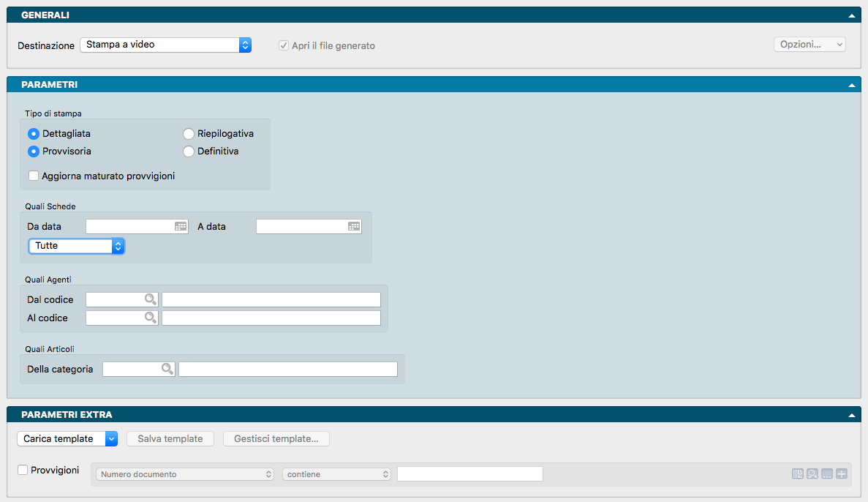The width and height of the screenshot is (868, 502).
Task: Click the magnifier search icon in filter row
Action: (812, 474)
